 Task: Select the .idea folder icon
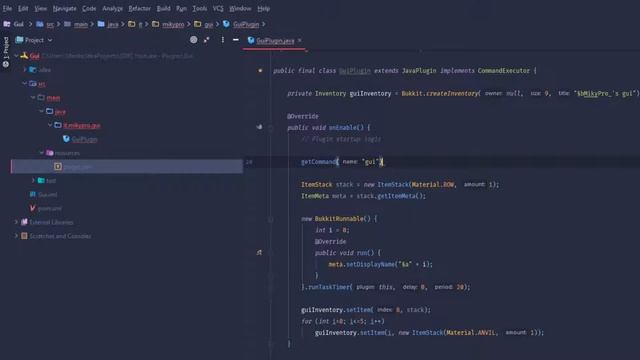(33, 69)
